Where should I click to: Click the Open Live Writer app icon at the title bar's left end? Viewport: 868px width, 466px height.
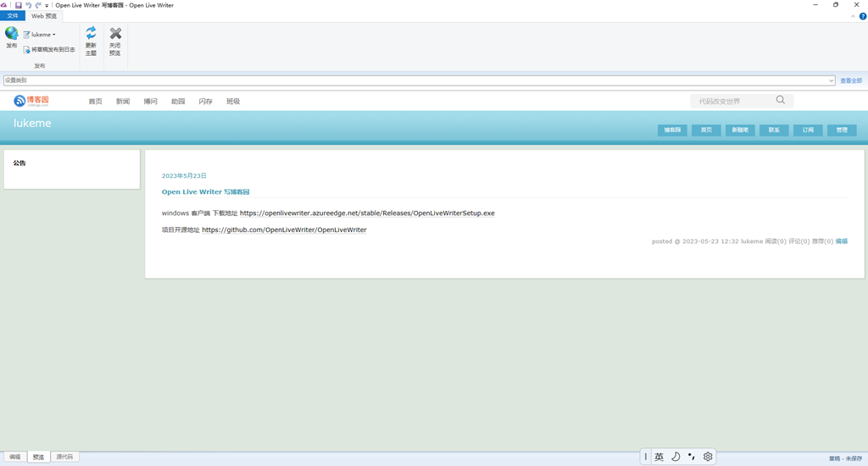[3, 5]
